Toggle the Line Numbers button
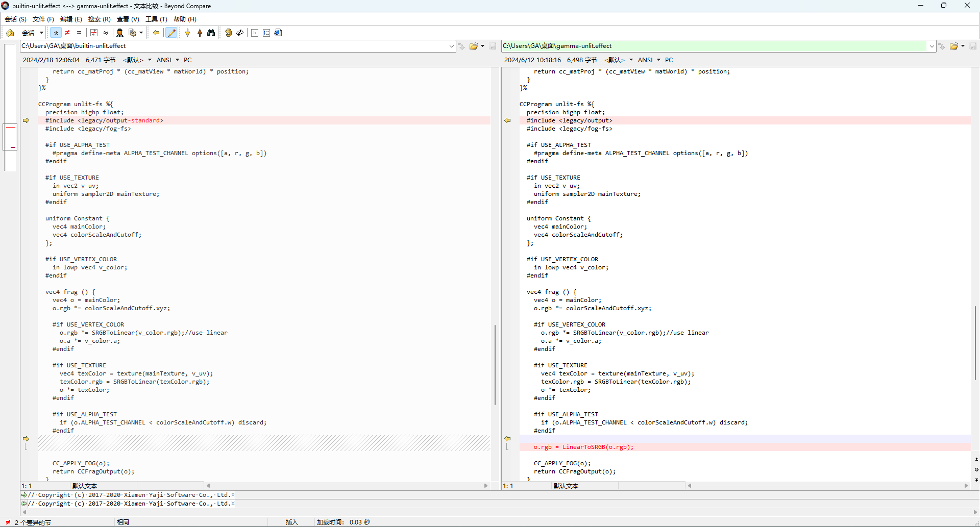Screen dimensions: 980x527 266,33
